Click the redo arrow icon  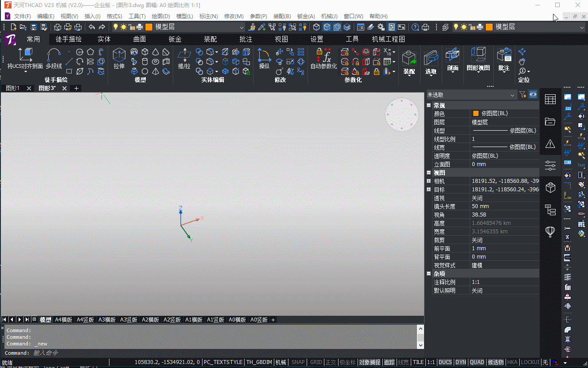pos(102,27)
